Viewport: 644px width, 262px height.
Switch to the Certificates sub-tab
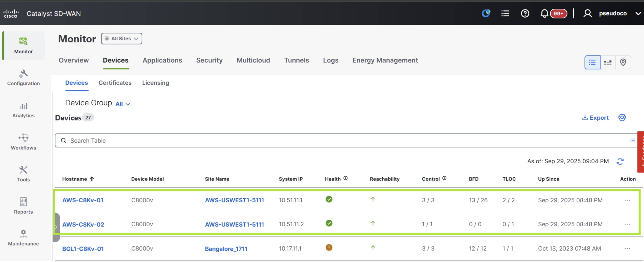(x=115, y=83)
